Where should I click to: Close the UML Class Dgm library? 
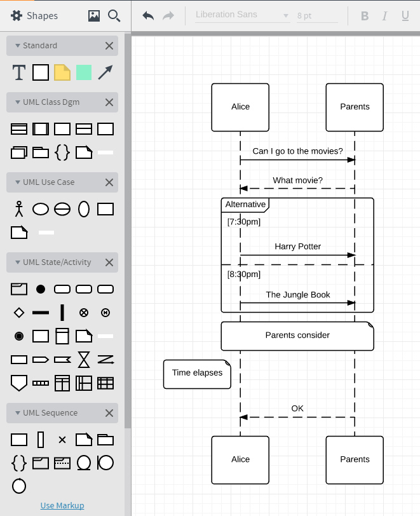coord(109,102)
